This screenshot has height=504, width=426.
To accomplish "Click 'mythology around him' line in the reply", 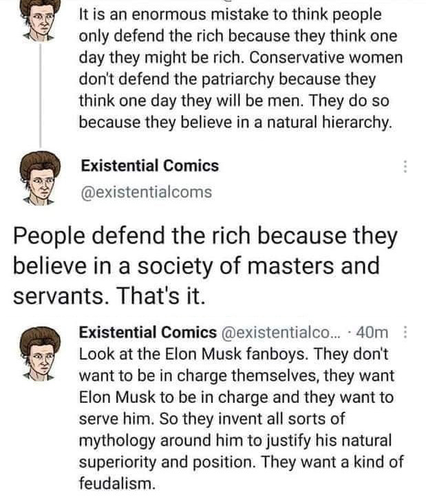I will (162, 441).
